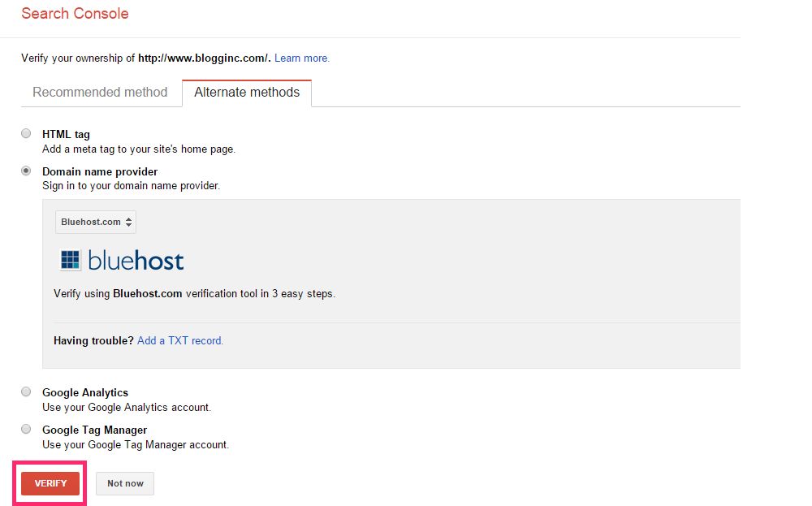
Task: Click 'Sign in to your domain name provider' text
Action: (131, 185)
